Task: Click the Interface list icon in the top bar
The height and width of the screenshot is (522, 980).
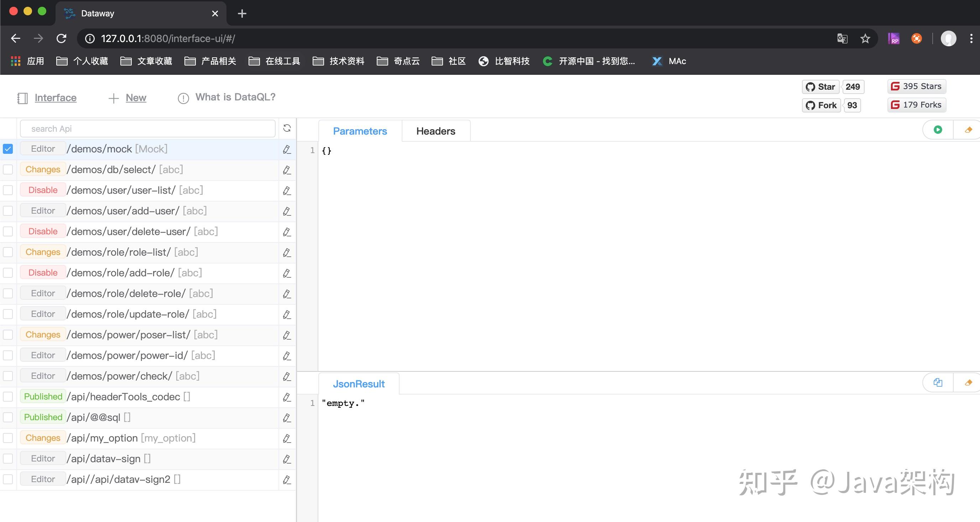Action: point(22,98)
